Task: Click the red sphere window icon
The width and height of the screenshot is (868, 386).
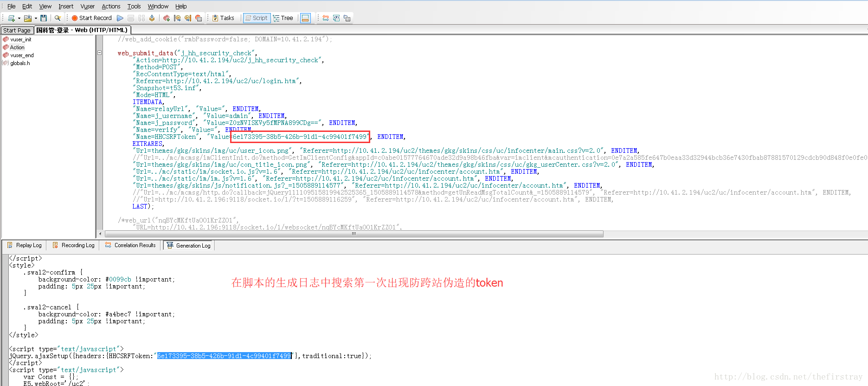Action: point(199,18)
